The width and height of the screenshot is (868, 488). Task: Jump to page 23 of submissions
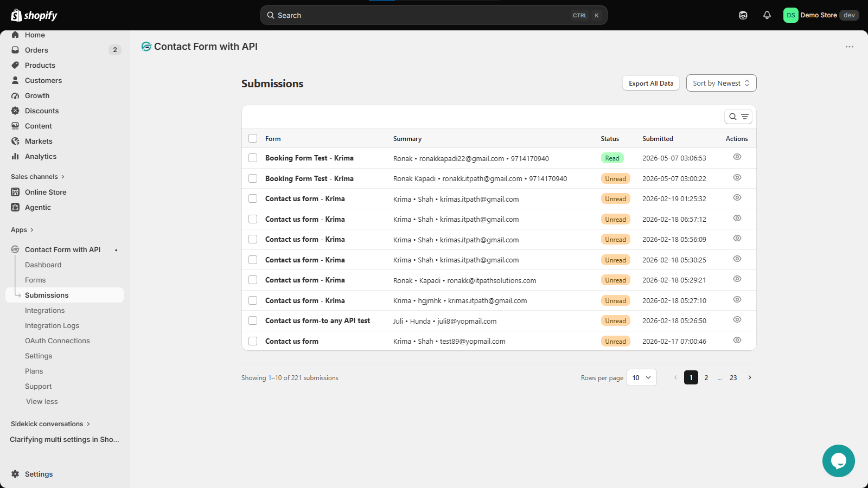click(x=733, y=377)
